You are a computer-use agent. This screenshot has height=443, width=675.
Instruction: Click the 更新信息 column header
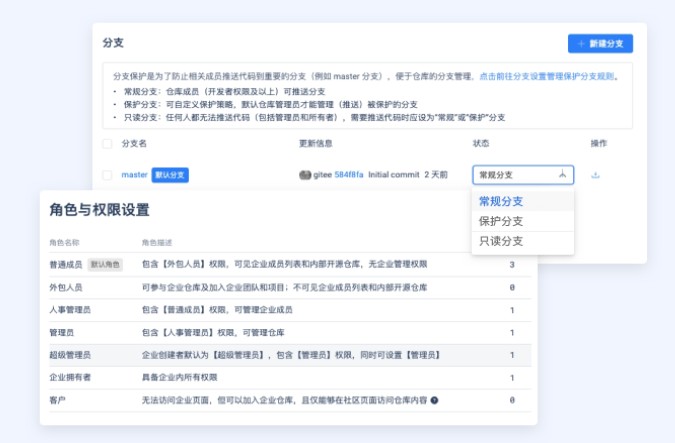pos(316,143)
